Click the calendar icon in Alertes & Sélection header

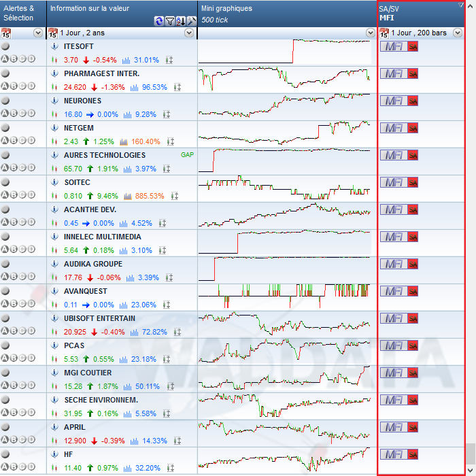pyautogui.click(x=5, y=33)
